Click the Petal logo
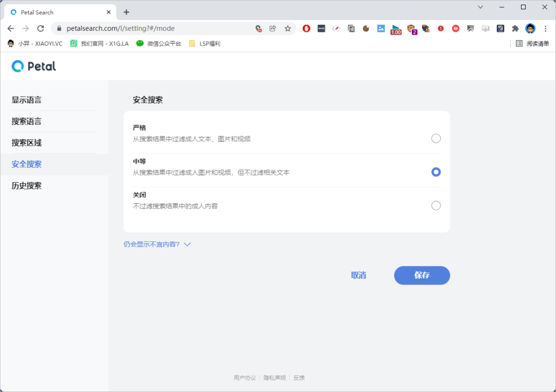The width and height of the screenshot is (556, 392). [x=33, y=66]
